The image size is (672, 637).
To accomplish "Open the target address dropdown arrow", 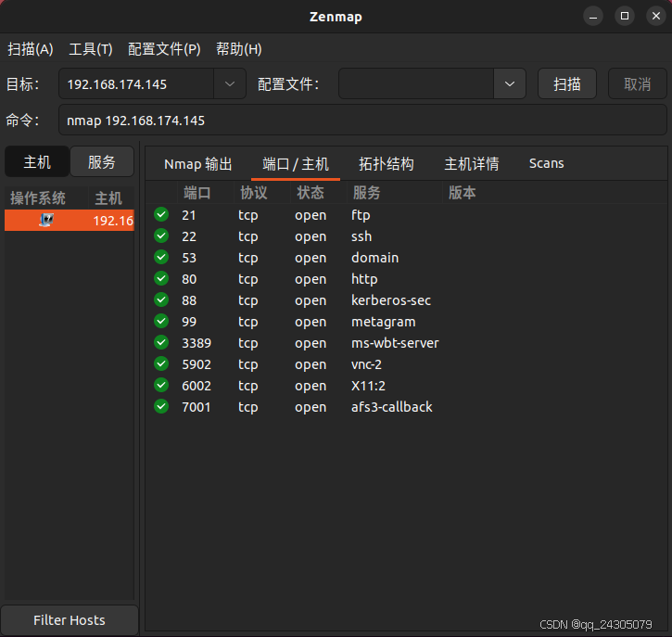I will point(230,84).
